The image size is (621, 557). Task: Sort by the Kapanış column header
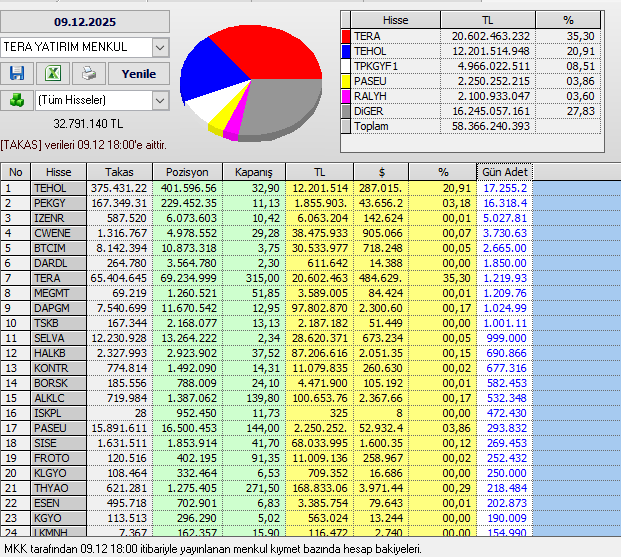tap(254, 172)
